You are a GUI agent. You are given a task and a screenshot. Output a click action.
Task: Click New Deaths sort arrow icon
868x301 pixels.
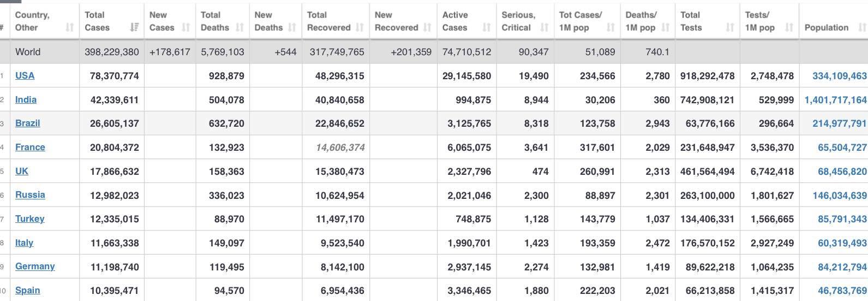click(292, 27)
